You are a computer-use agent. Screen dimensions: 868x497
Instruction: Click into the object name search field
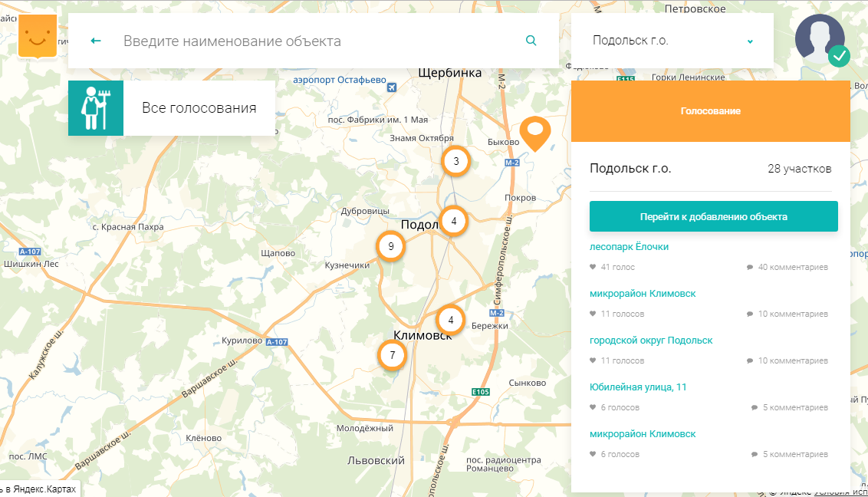[x=314, y=41]
